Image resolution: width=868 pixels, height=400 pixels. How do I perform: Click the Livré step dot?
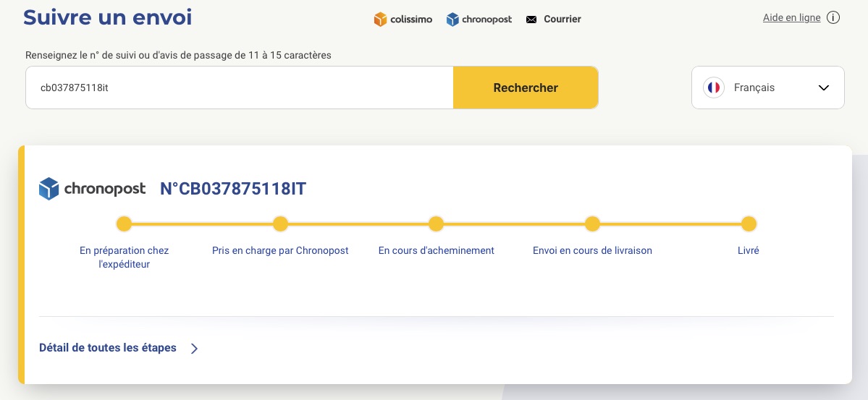pos(749,224)
